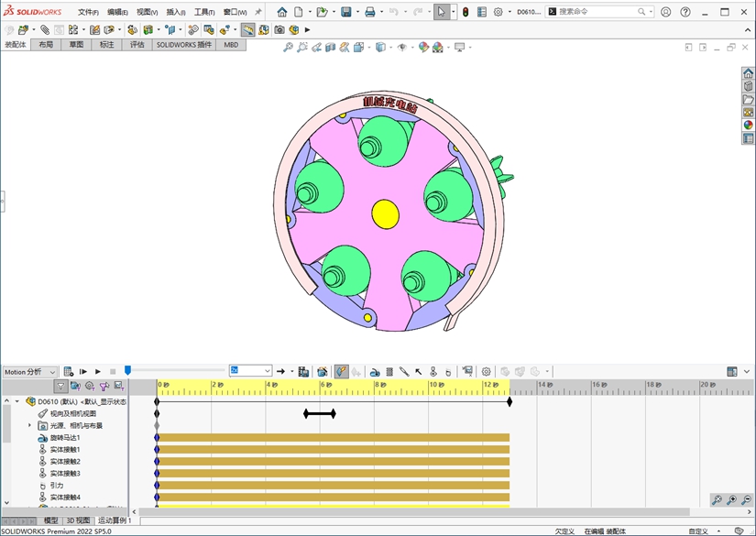This screenshot has width=756, height=536.
Task: Expand the 光源、相机与布景 tree node
Action: click(29, 425)
